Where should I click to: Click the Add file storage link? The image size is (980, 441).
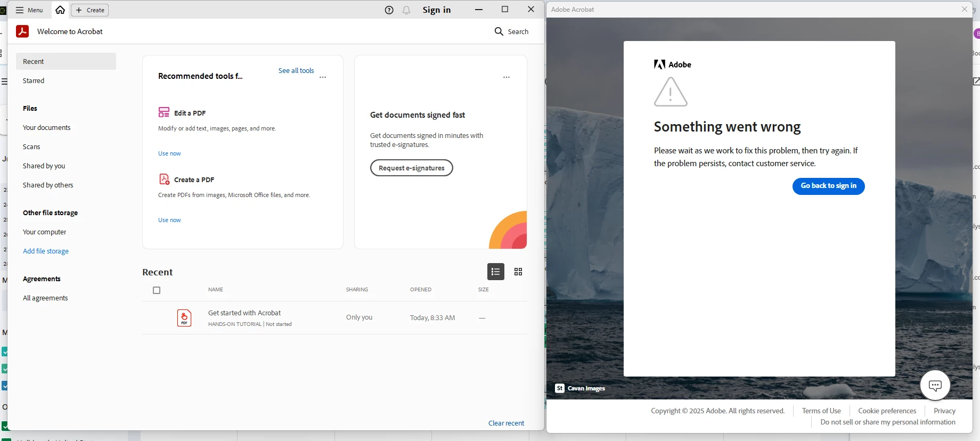[x=46, y=251]
